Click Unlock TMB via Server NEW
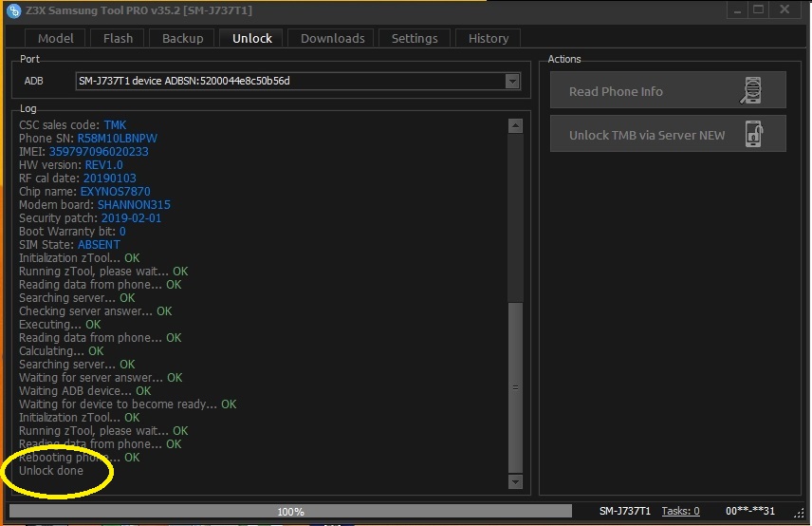Image resolution: width=812 pixels, height=526 pixels. tap(668, 134)
